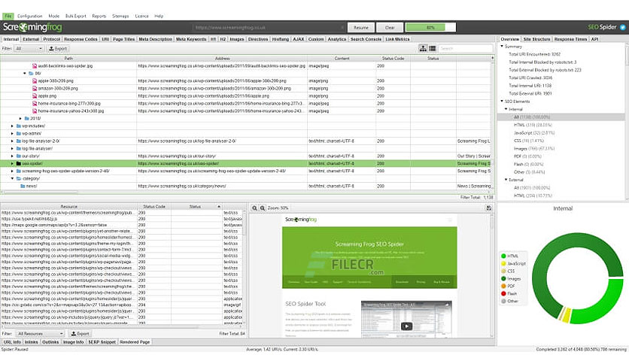Screen dimensions: 629x364
Task: Open the SERP Snippet bottom tab
Action: (x=102, y=342)
